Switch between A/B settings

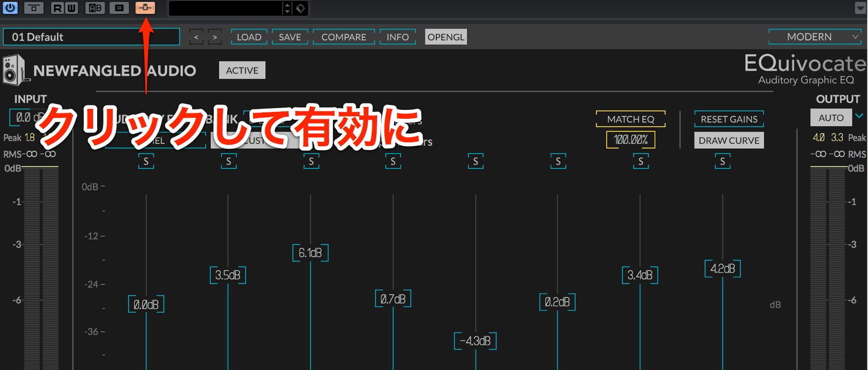tap(95, 8)
